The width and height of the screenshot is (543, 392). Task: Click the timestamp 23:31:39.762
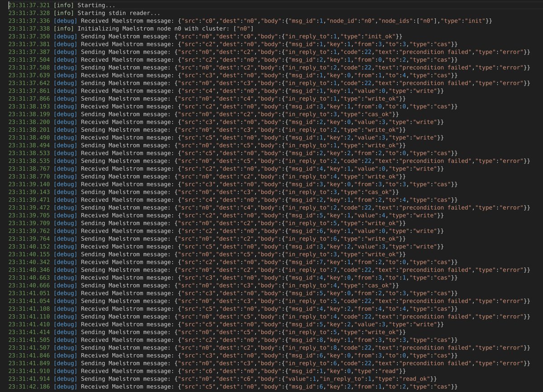pyautogui.click(x=29, y=231)
